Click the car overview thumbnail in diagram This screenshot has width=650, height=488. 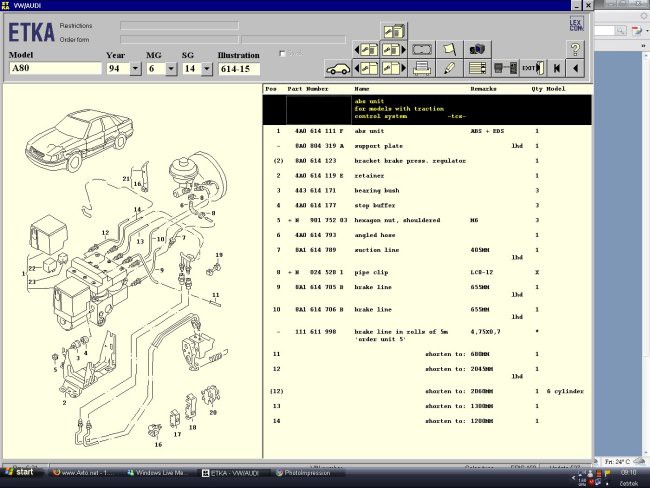pos(80,139)
